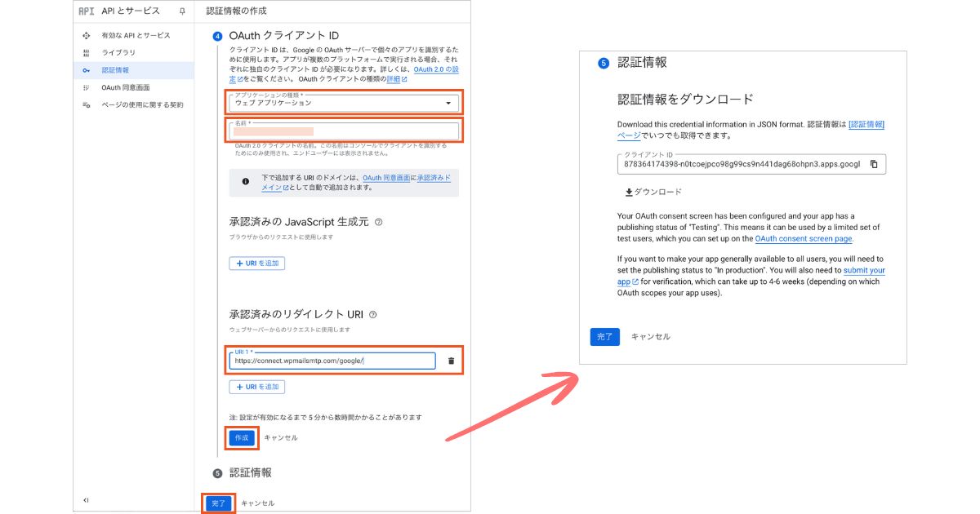
Task: Click the 名前 input field
Action: (343, 131)
